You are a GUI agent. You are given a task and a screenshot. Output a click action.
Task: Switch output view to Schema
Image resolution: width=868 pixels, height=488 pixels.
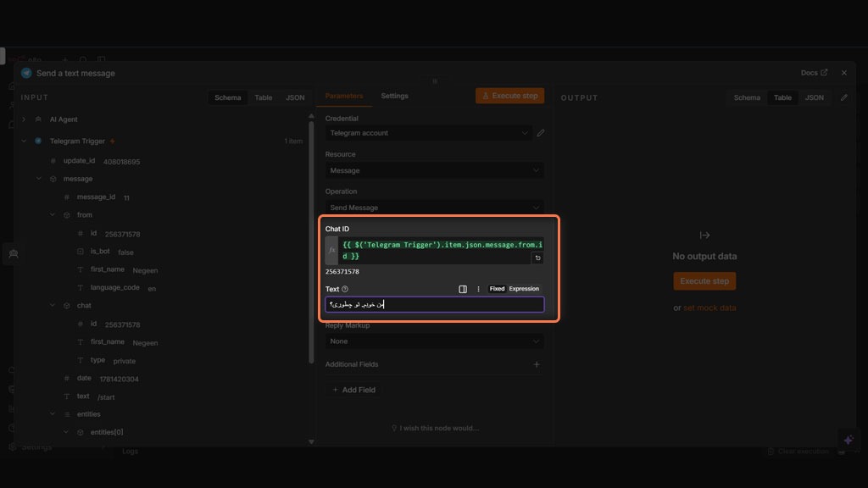pos(747,97)
